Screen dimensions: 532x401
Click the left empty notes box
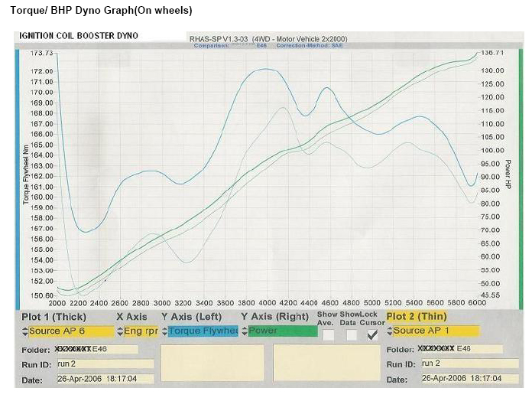coord(212,363)
